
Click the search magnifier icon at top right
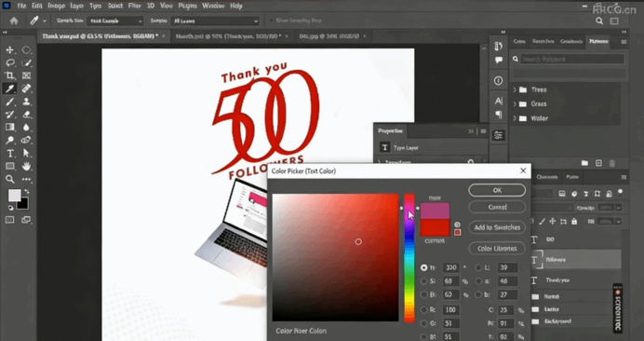pyautogui.click(x=599, y=20)
